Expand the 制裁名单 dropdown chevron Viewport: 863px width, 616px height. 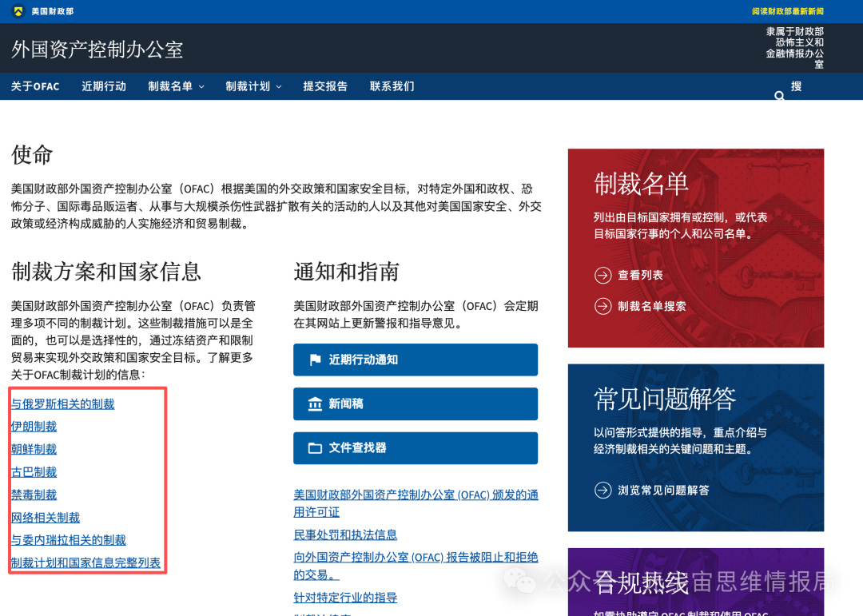point(201,87)
